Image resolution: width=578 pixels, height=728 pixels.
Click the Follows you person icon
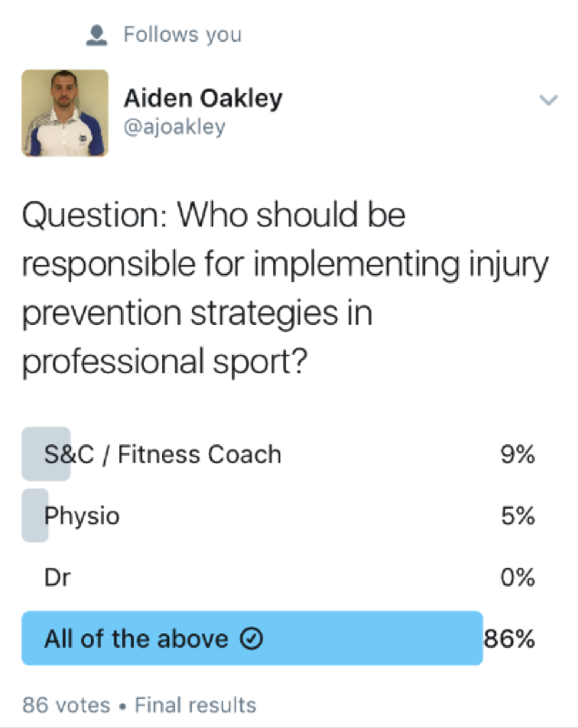pos(96,35)
